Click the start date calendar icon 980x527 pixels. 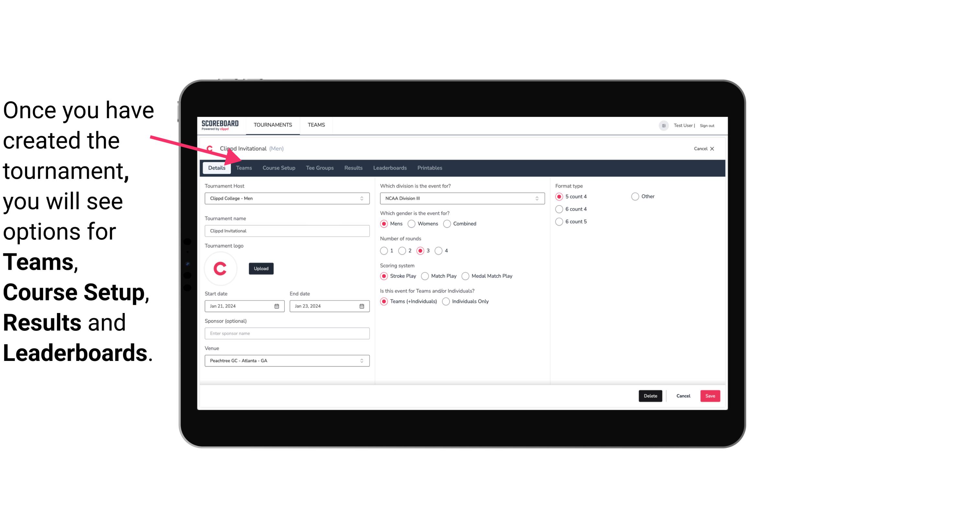[278, 306]
